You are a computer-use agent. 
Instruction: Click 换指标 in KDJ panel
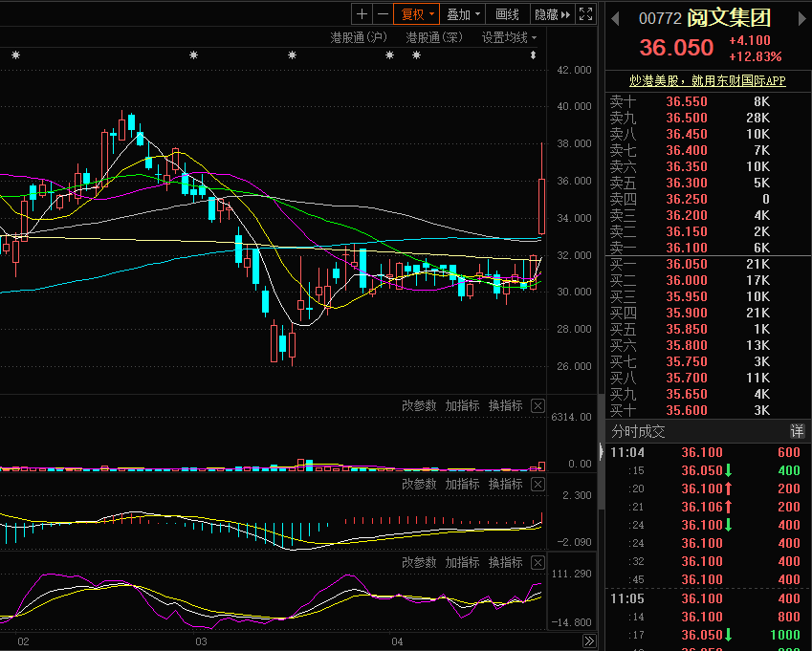point(505,562)
